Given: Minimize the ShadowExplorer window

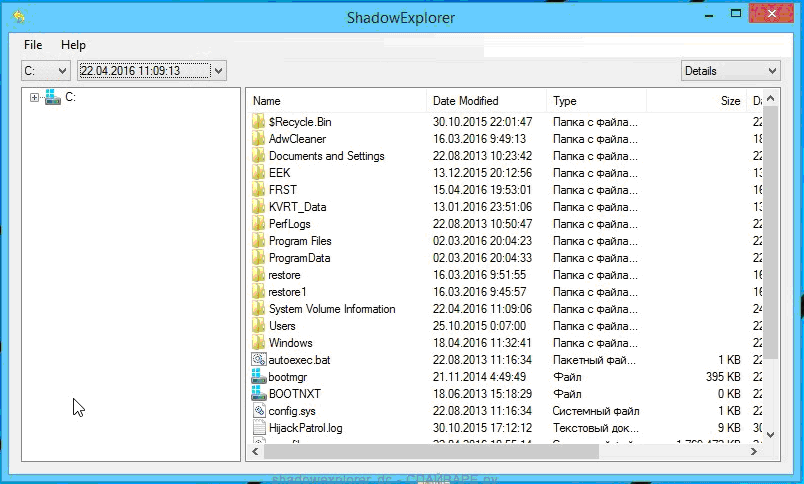Looking at the screenshot, I should coord(709,15).
